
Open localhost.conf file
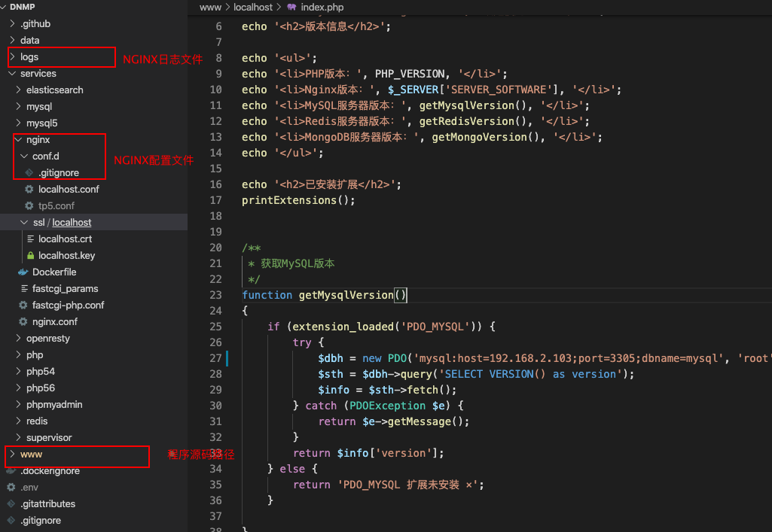pyautogui.click(x=69, y=190)
